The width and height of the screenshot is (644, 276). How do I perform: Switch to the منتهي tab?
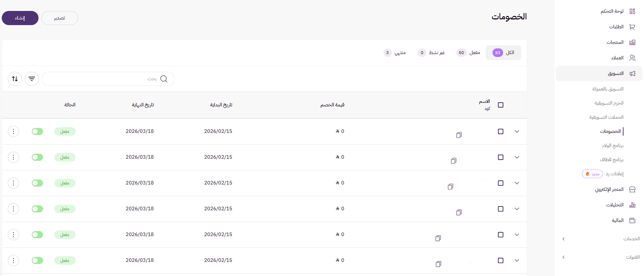pos(395,53)
